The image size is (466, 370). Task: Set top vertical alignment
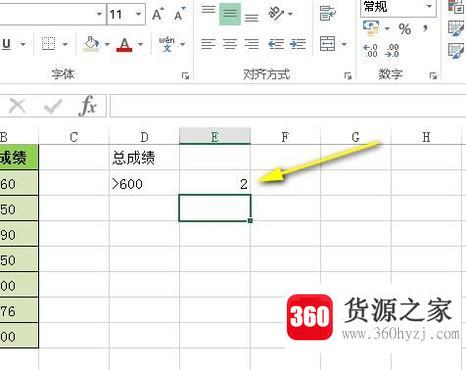click(x=208, y=10)
